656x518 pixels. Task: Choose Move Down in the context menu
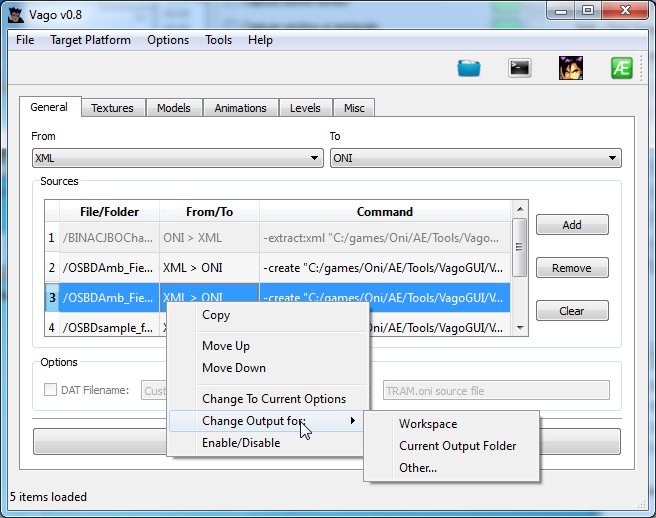pyautogui.click(x=268, y=368)
